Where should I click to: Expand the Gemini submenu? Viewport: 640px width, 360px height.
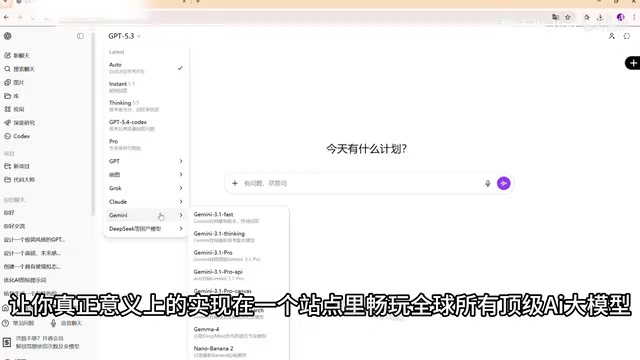tap(146, 215)
